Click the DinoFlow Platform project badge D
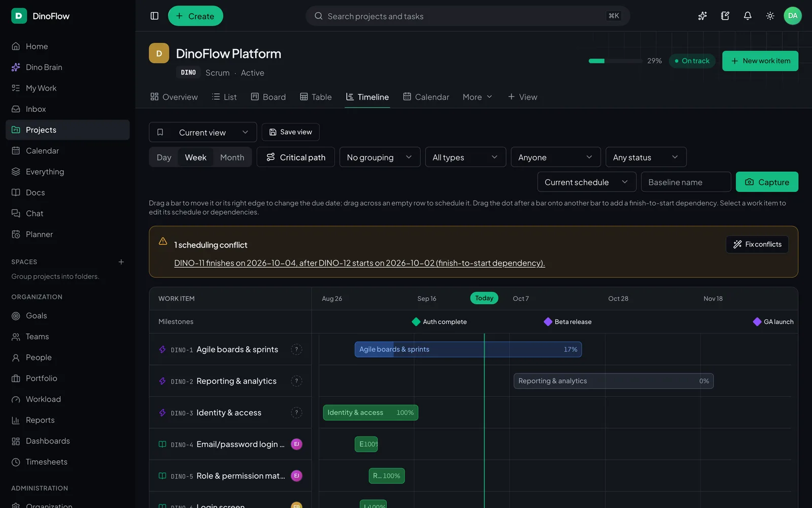Image resolution: width=812 pixels, height=508 pixels. coord(159,53)
